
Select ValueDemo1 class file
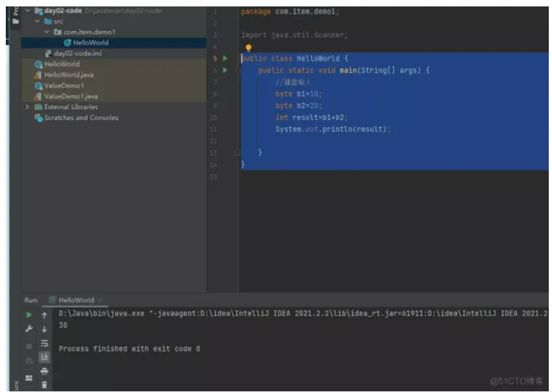(x=63, y=85)
